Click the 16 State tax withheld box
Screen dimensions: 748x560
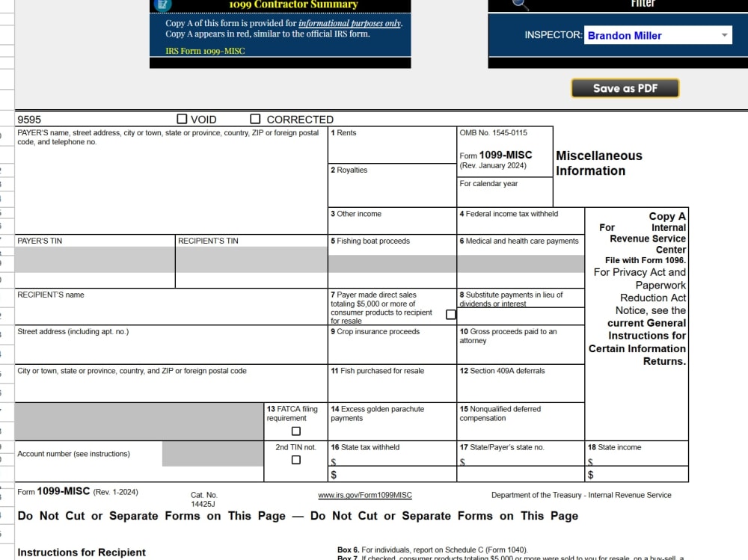392,461
